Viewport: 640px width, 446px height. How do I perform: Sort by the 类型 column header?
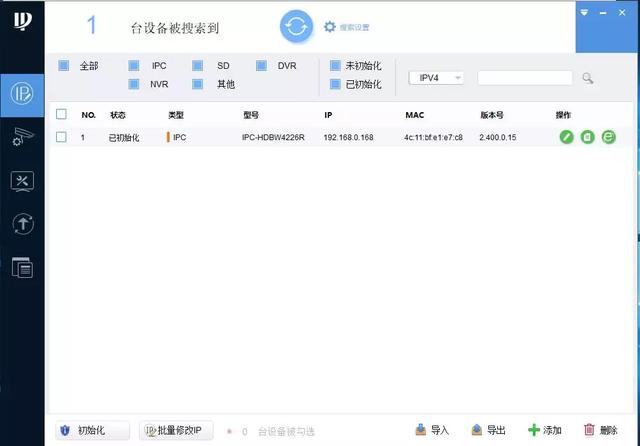tap(176, 115)
